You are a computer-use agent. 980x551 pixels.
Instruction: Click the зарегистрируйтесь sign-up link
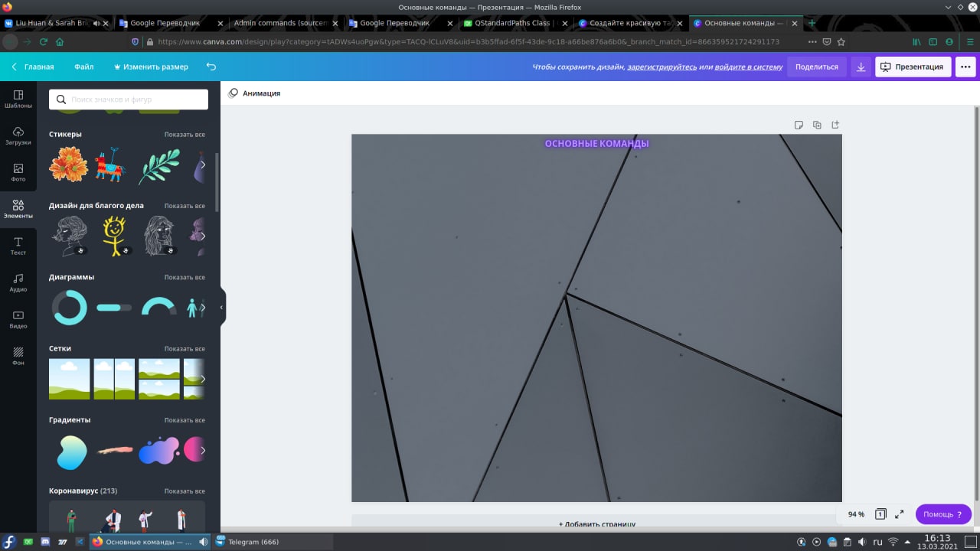(661, 67)
